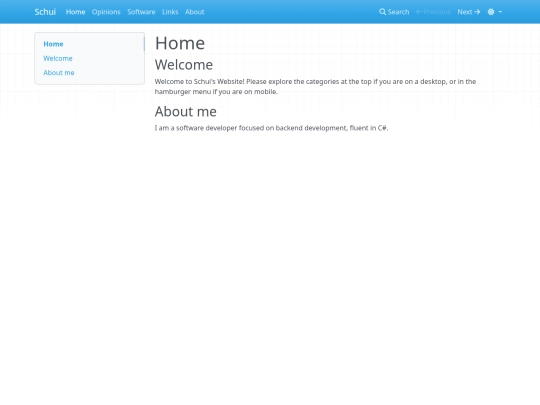Select Home in sidebar table of contents

[53, 44]
